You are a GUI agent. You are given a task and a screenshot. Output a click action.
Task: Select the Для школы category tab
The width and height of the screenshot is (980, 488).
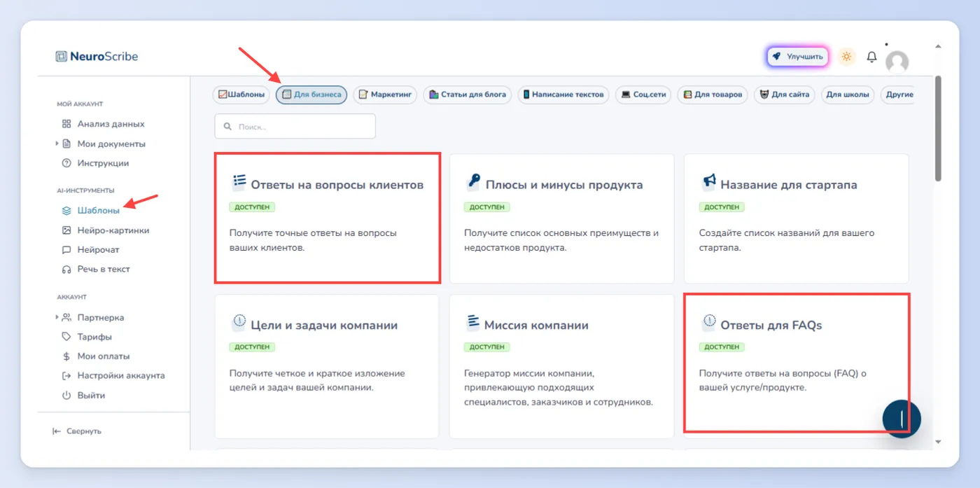click(x=848, y=95)
